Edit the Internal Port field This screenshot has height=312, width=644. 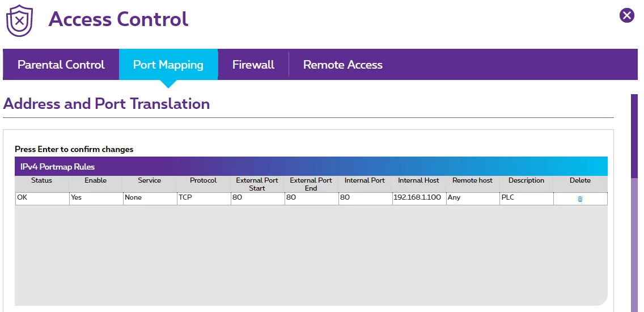click(365, 198)
